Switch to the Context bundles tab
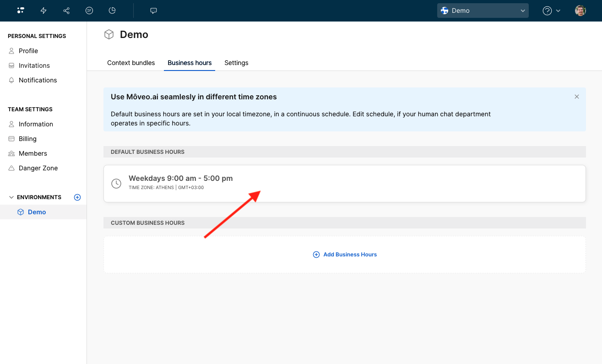The image size is (602, 364). (131, 63)
